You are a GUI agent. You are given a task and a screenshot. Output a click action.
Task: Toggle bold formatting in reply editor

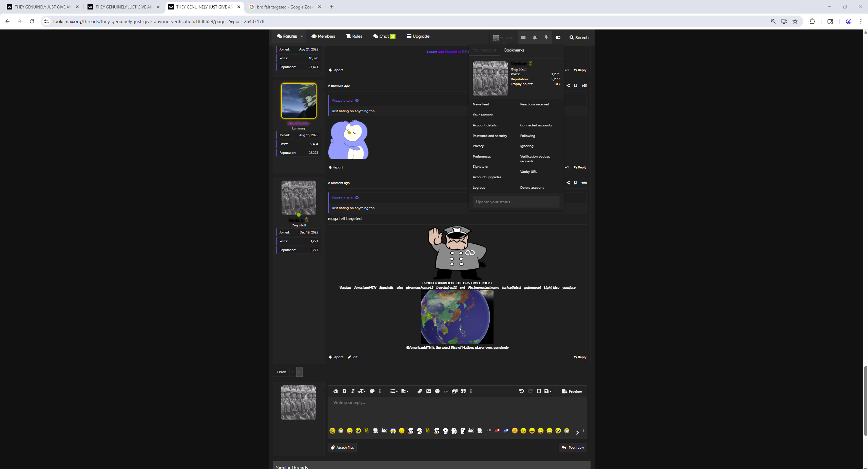tap(344, 391)
